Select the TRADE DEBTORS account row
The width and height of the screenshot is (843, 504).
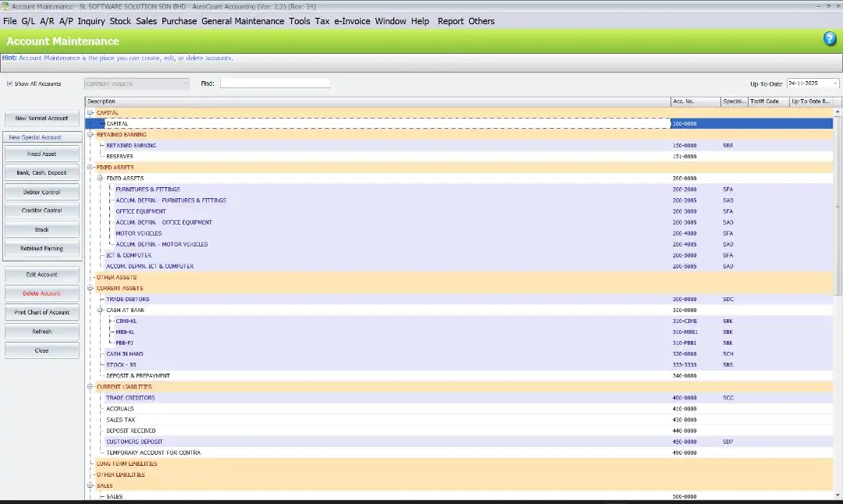(128, 300)
